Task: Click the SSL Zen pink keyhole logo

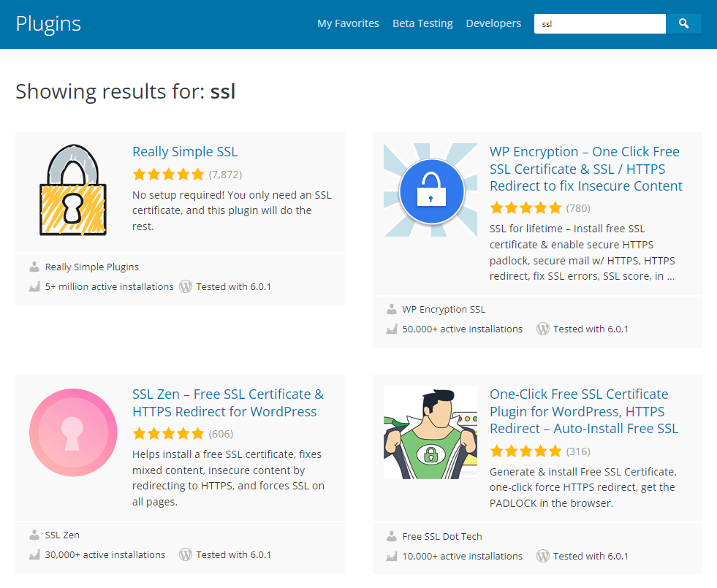Action: point(73,432)
